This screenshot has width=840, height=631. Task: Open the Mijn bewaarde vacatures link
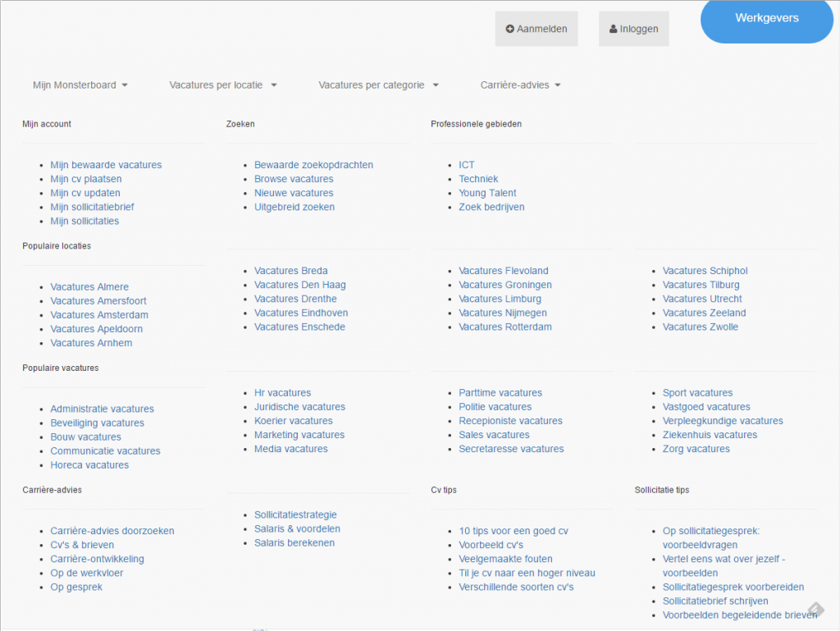106,165
